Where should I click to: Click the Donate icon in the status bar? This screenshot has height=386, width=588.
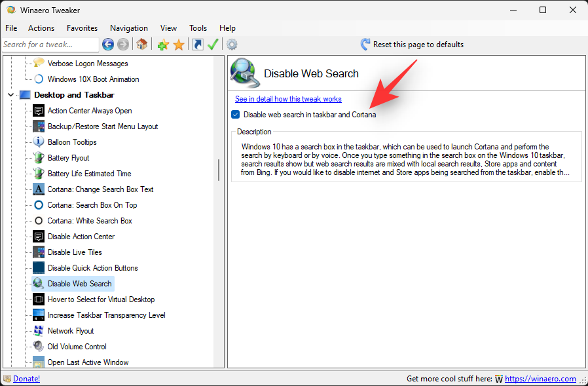(x=7, y=379)
